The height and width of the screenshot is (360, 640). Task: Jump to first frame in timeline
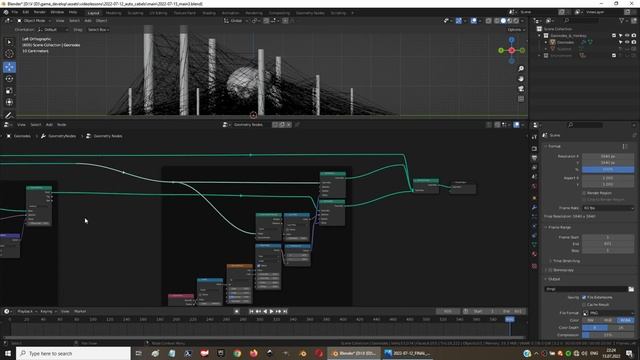coord(251,311)
